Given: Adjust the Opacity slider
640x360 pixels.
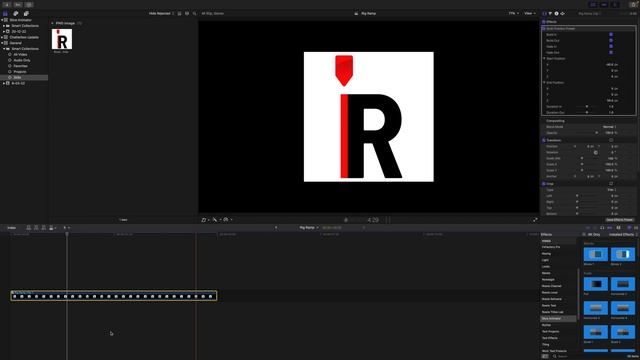Looking at the screenshot, I should [x=588, y=133].
